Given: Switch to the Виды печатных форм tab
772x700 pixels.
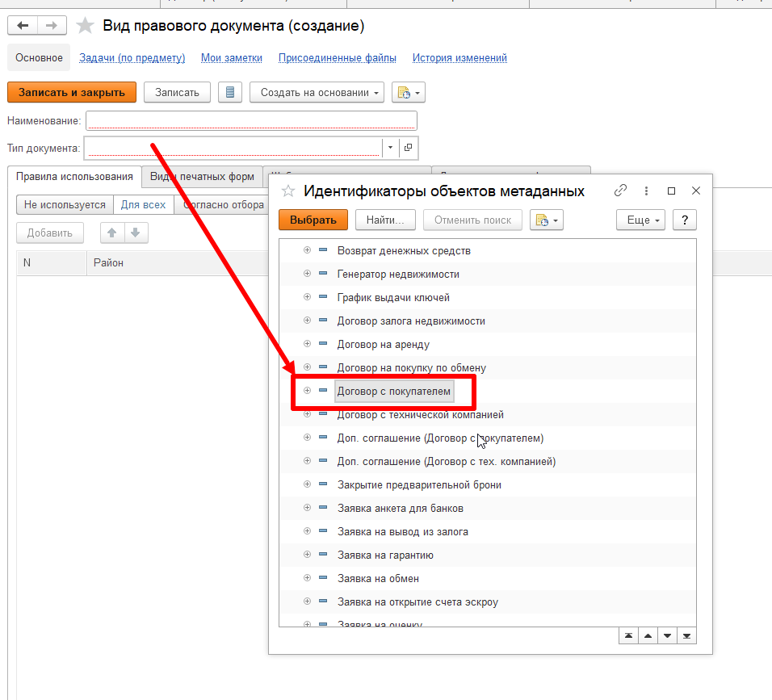Looking at the screenshot, I should [x=202, y=177].
